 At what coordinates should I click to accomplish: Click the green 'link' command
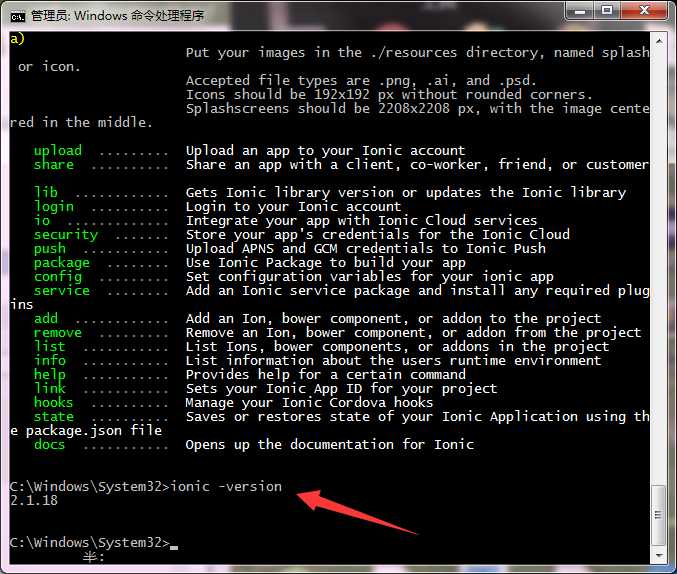tap(50, 388)
